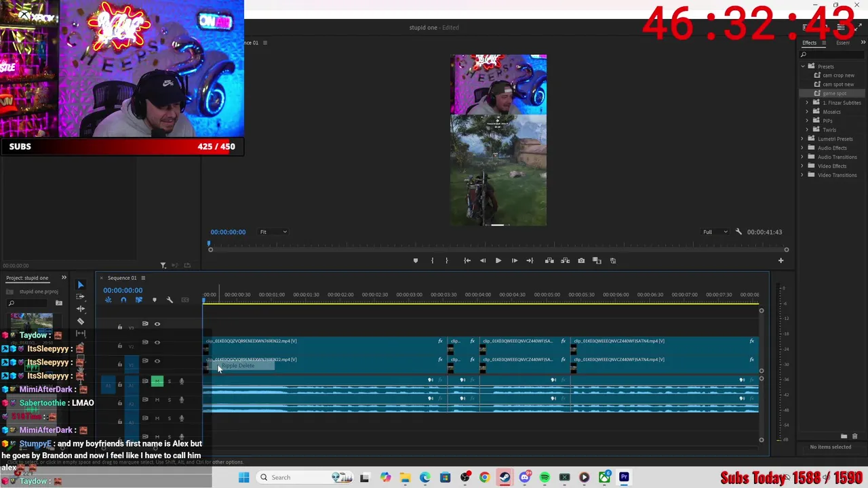868x488 pixels.
Task: Play the program monitor
Action: tap(498, 261)
